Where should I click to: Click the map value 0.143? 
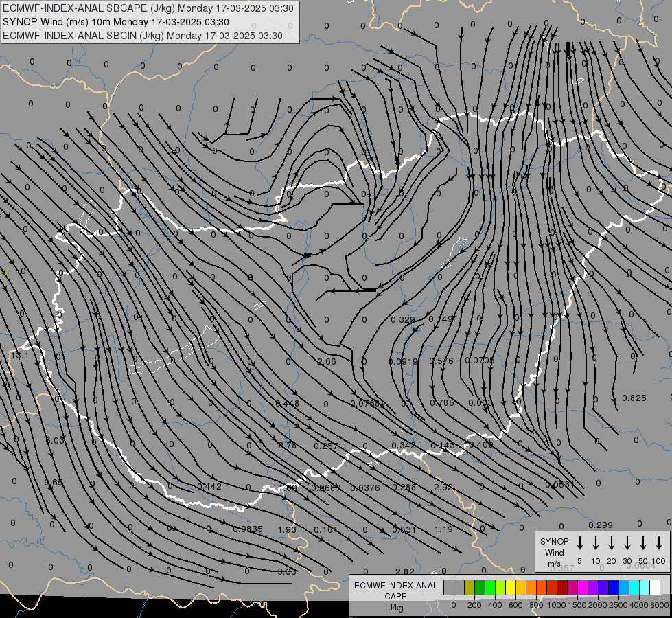click(x=442, y=445)
